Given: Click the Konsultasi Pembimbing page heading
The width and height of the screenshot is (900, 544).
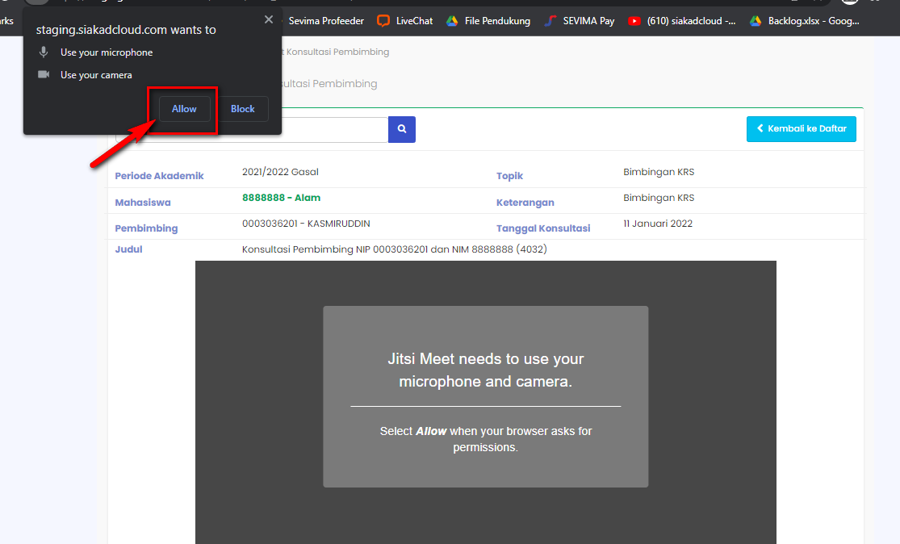Looking at the screenshot, I should pyautogui.click(x=330, y=84).
